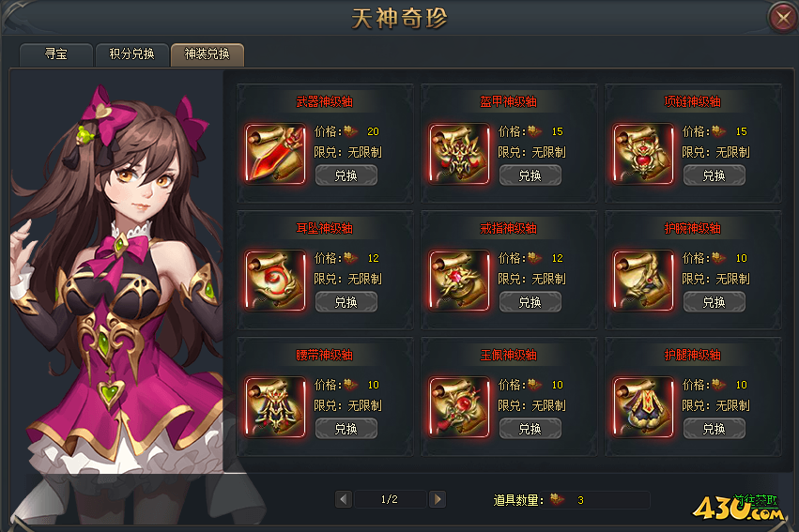Click the 戒指神级轴 ring scroll icon
Screen dimensions: 799x532
coord(459,280)
